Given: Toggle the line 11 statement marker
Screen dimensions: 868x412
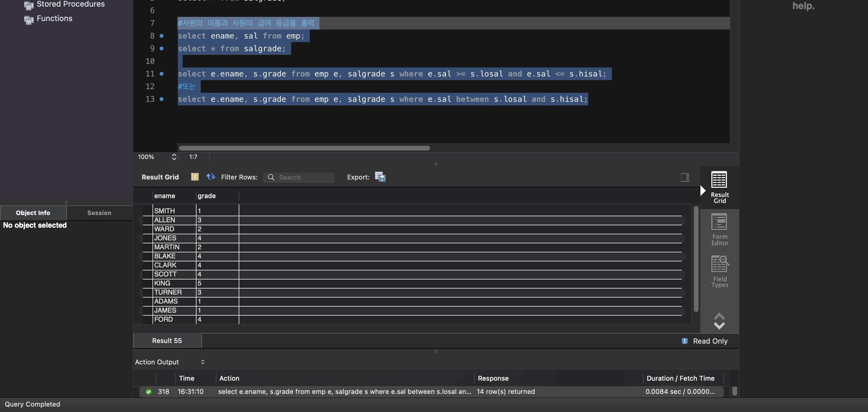Looking at the screenshot, I should (x=162, y=74).
